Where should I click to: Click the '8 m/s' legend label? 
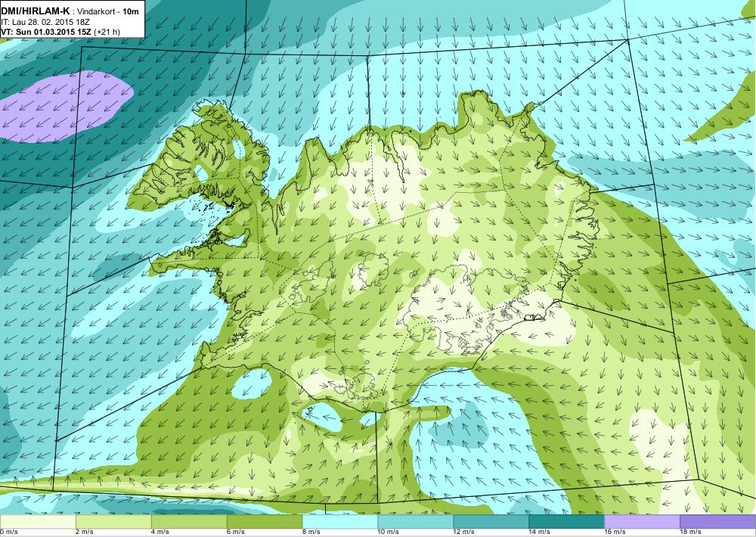click(311, 532)
